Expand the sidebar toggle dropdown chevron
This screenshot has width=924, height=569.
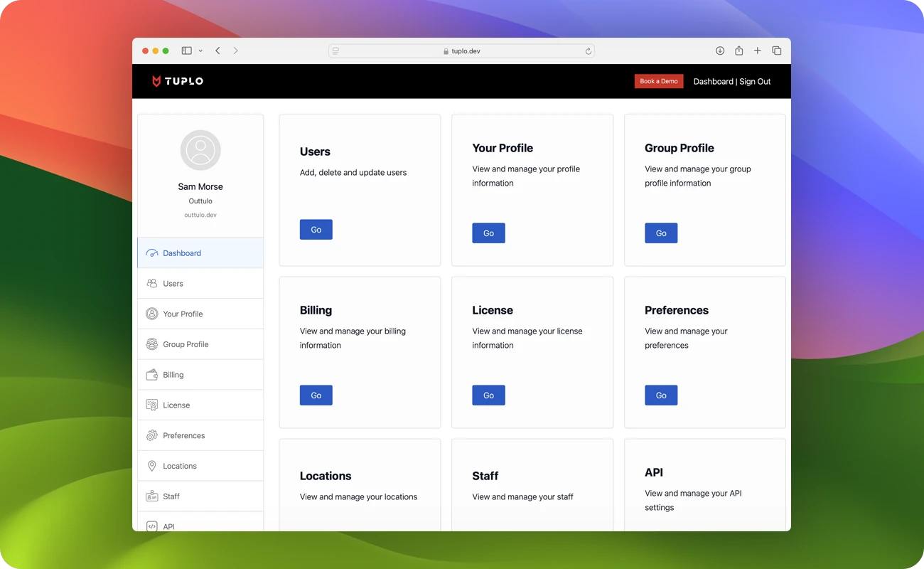(x=200, y=51)
